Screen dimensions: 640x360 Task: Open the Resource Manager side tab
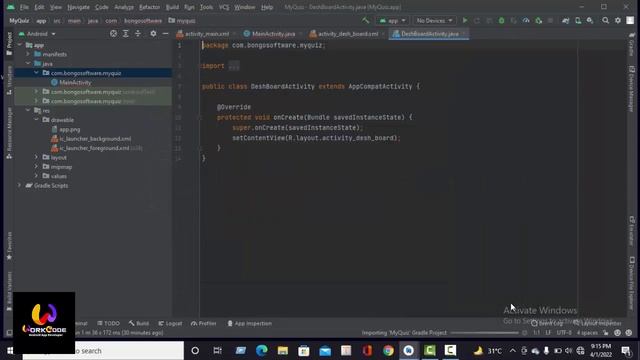pos(9,133)
